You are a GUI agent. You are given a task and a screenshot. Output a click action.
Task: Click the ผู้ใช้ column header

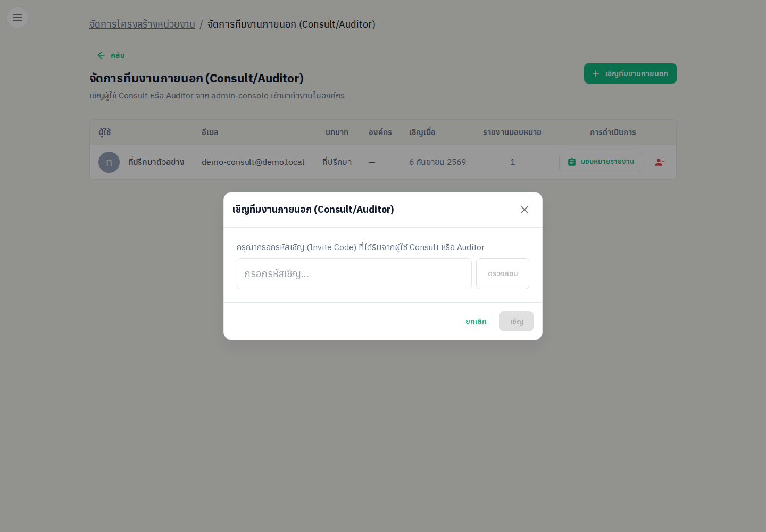[x=105, y=132]
